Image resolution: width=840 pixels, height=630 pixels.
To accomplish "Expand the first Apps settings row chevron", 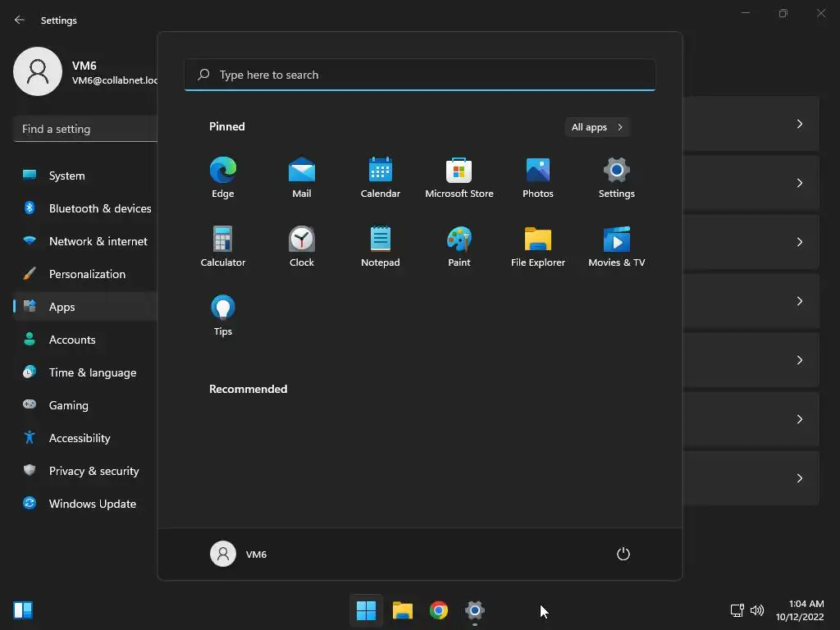I will [x=799, y=124].
